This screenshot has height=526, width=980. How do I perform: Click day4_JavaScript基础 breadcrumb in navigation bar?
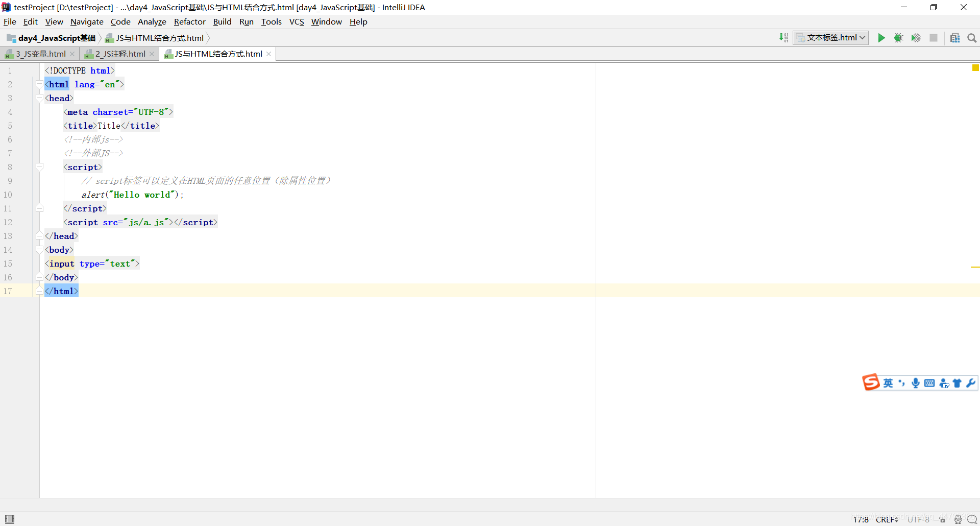(x=51, y=38)
